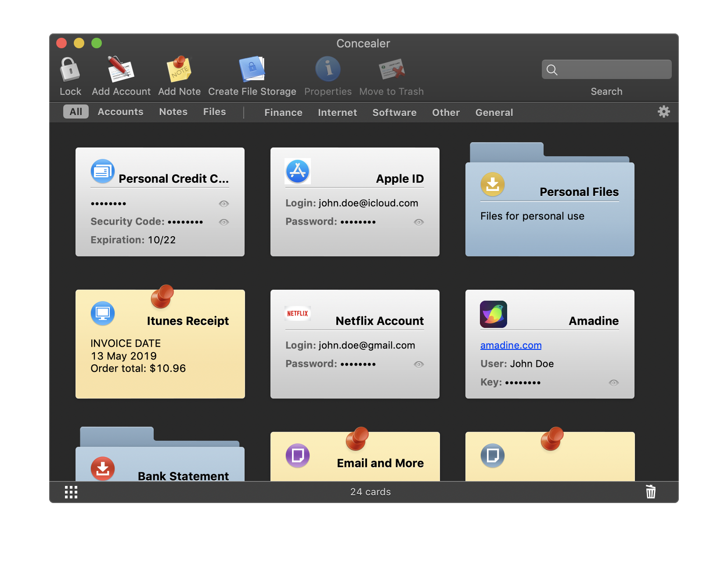Click the '13 May 2019' invoice date
The width and height of the screenshot is (728, 568).
pyautogui.click(x=123, y=356)
